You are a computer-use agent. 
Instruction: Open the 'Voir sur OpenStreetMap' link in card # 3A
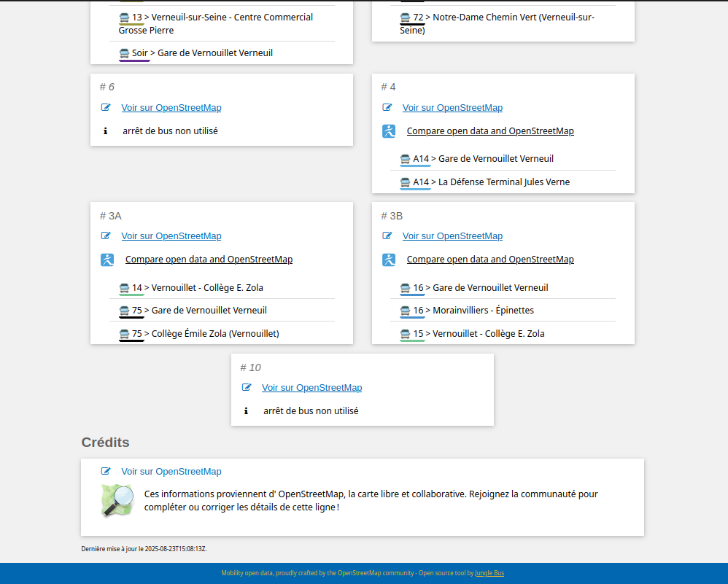171,235
